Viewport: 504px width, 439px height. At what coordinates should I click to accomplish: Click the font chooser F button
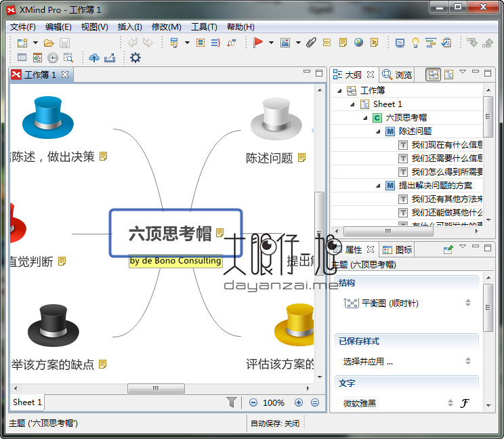(465, 403)
